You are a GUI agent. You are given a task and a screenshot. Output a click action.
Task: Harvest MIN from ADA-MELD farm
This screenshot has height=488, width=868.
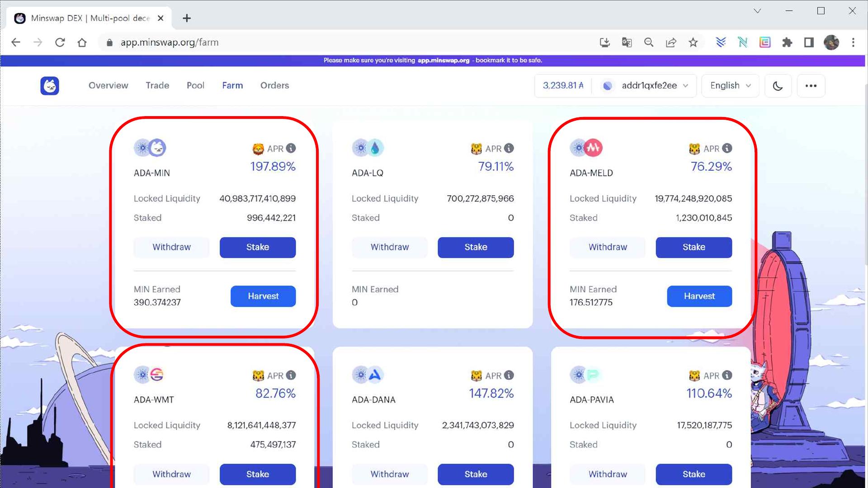(x=699, y=296)
